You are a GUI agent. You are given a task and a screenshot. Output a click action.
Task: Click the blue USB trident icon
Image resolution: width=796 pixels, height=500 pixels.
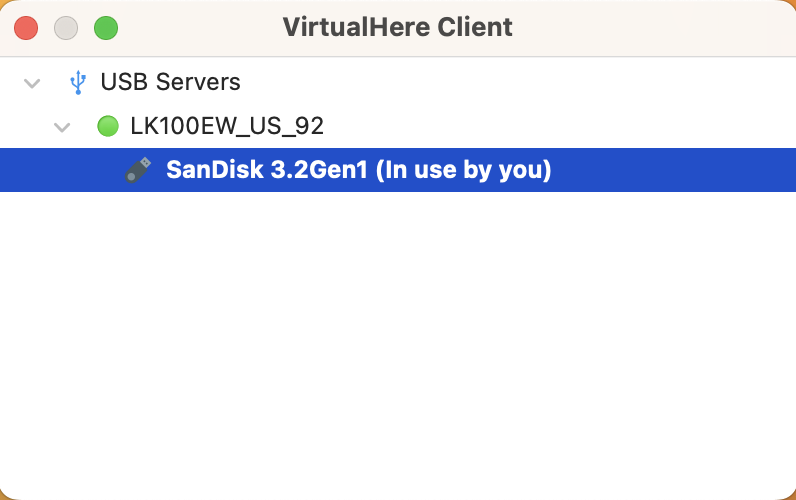pos(77,82)
